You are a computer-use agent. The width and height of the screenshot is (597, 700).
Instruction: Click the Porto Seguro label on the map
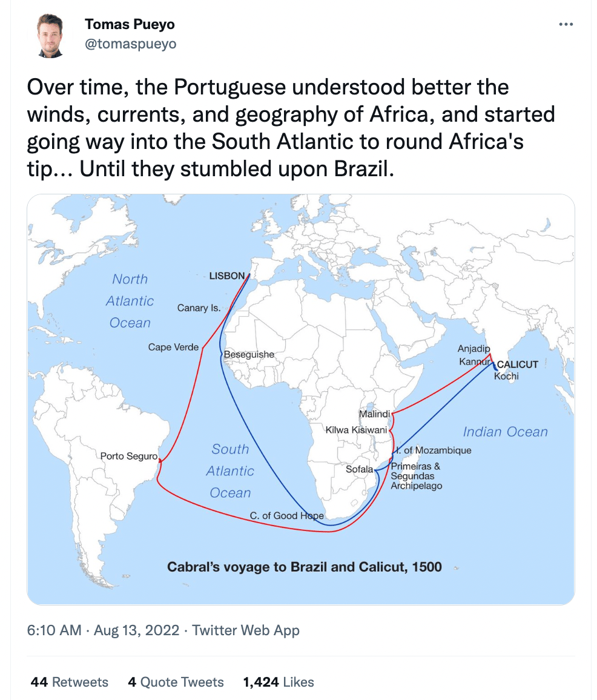[128, 456]
